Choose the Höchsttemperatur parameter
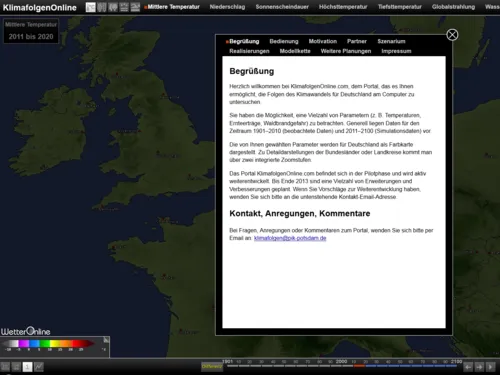Viewport: 500px width, 375px height. 343,7
